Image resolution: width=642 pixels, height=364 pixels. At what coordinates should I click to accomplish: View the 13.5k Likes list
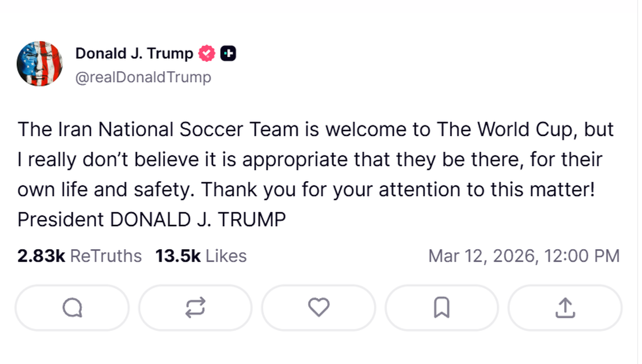coord(201,256)
